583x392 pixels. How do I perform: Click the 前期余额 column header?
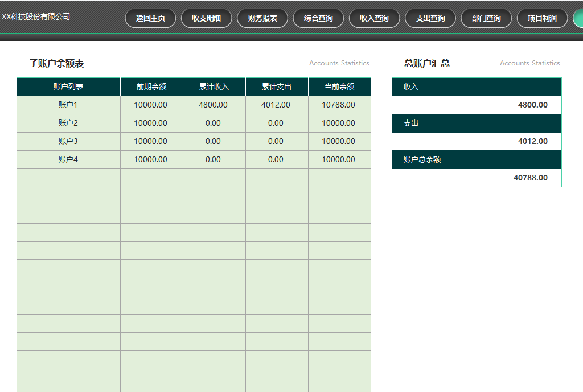tap(151, 87)
